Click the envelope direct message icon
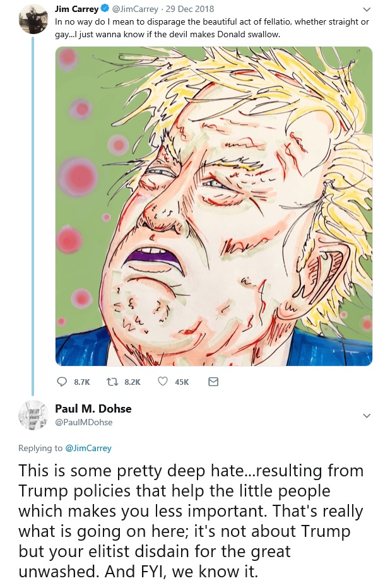The width and height of the screenshot is (390, 588). coord(213,382)
